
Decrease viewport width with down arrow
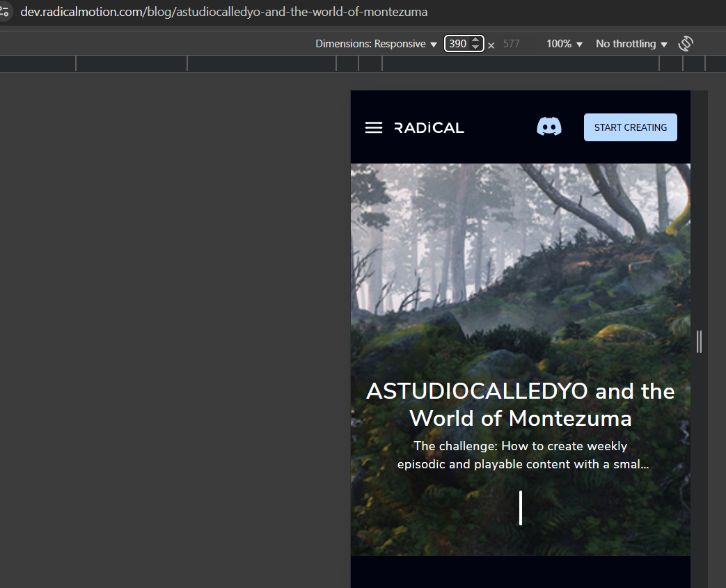coord(475,47)
